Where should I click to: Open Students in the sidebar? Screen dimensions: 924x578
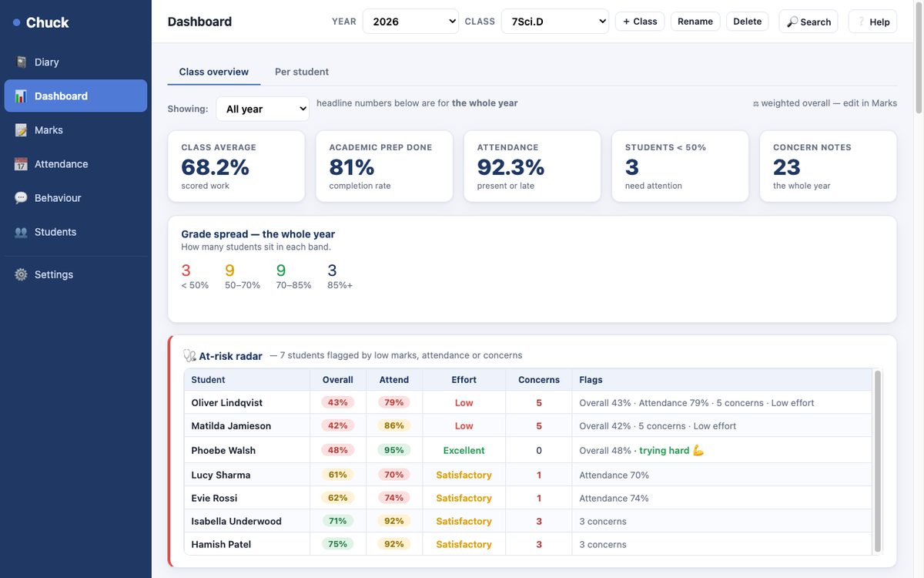[75, 232]
